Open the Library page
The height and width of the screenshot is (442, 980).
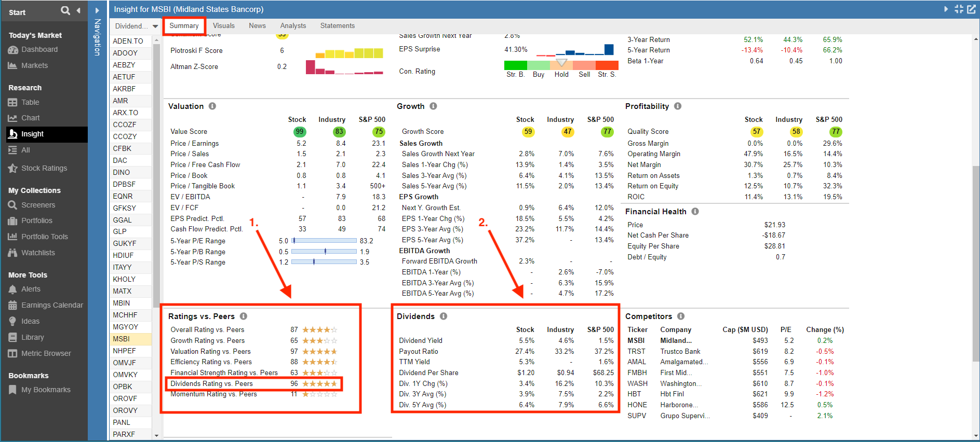[32, 337]
